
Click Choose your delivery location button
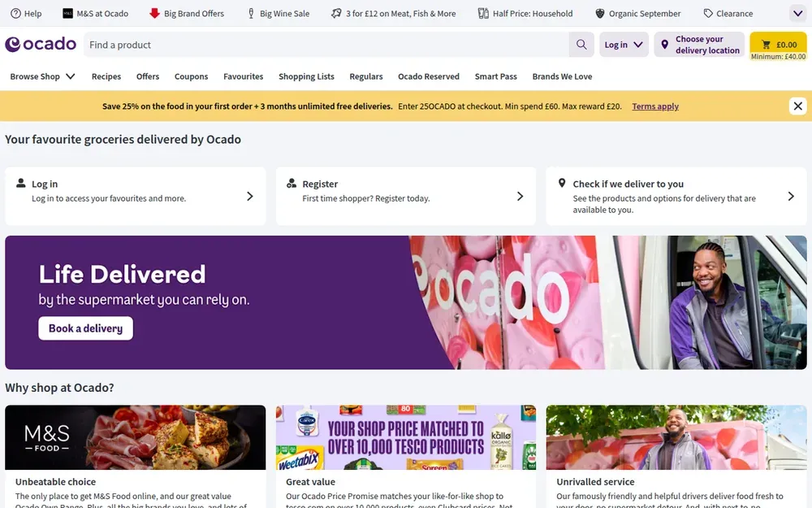pos(699,45)
